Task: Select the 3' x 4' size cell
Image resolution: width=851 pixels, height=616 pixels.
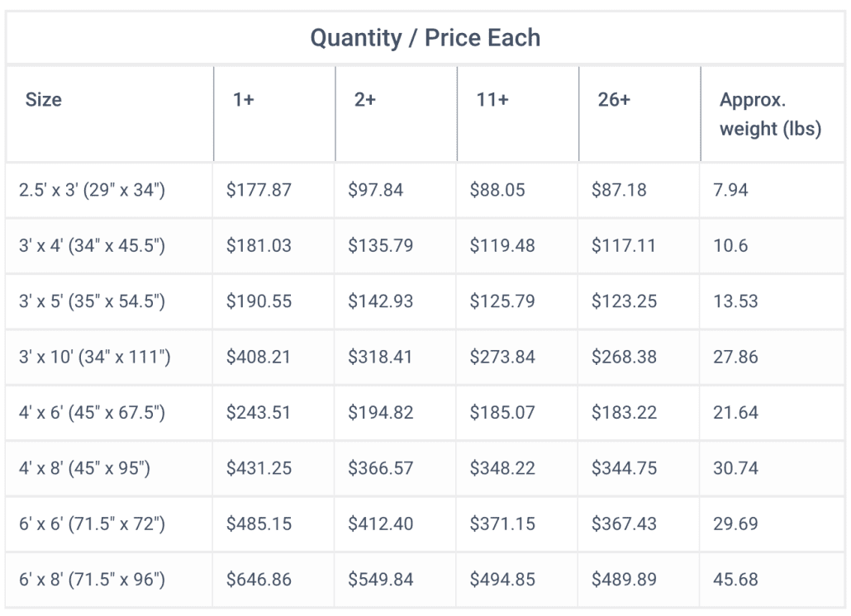Action: pyautogui.click(x=92, y=245)
